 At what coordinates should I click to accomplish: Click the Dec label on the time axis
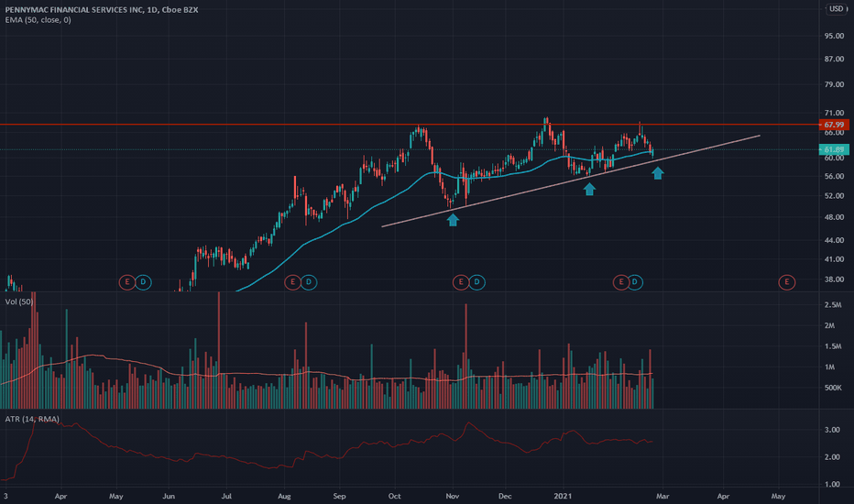(505, 497)
